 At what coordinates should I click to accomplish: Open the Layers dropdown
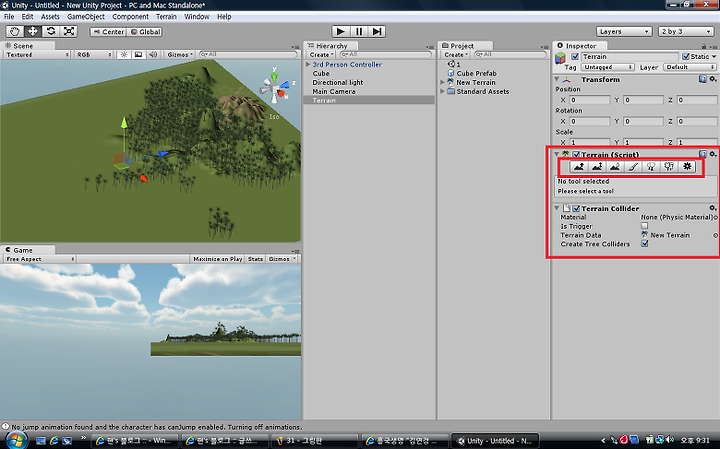(x=624, y=32)
